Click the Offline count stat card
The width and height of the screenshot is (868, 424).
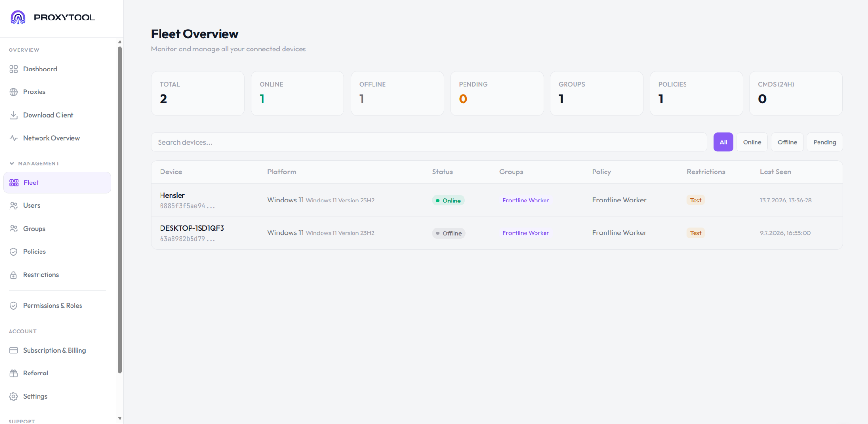click(397, 93)
